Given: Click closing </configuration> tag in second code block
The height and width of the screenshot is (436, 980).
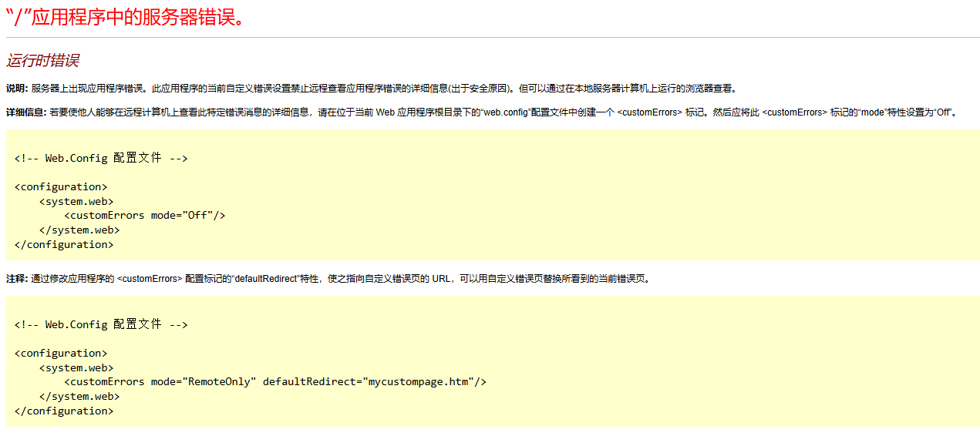Looking at the screenshot, I should point(64,411).
